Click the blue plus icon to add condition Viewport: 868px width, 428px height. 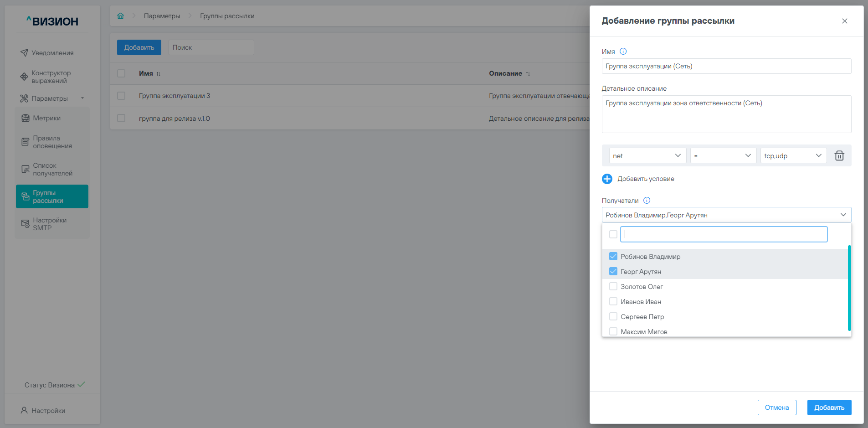tap(607, 179)
